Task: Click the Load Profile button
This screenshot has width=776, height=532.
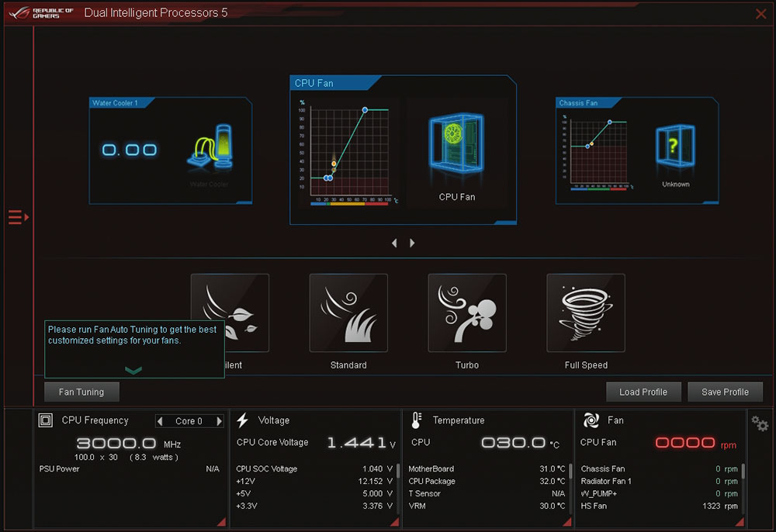Action: (643, 392)
